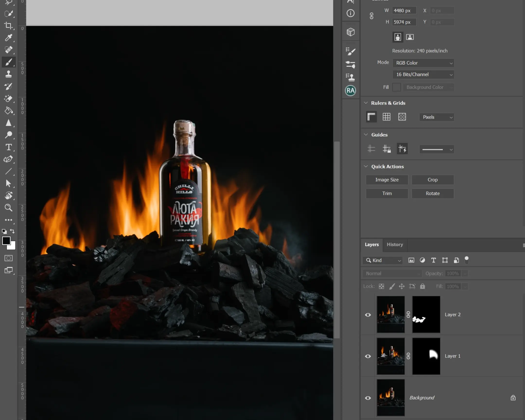The width and height of the screenshot is (525, 420).
Task: Collapse the Rulers & Grids section
Action: [x=366, y=103]
